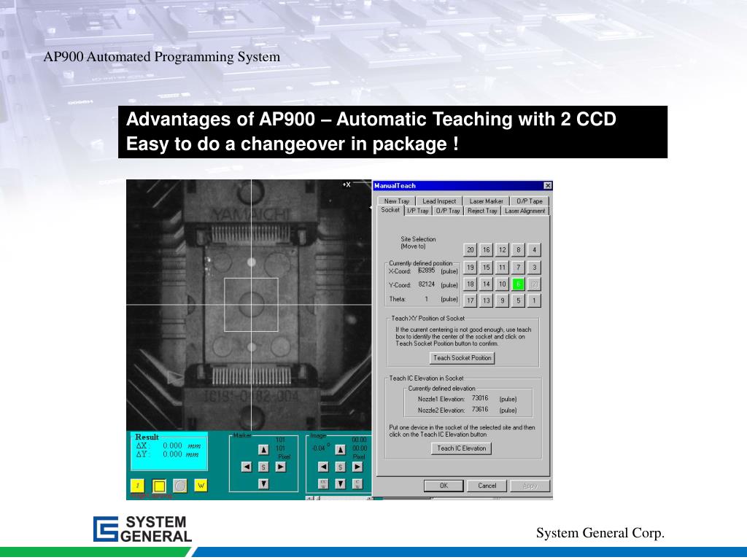Shift image left in Image group
The width and height of the screenshot is (747, 560).
tap(323, 467)
